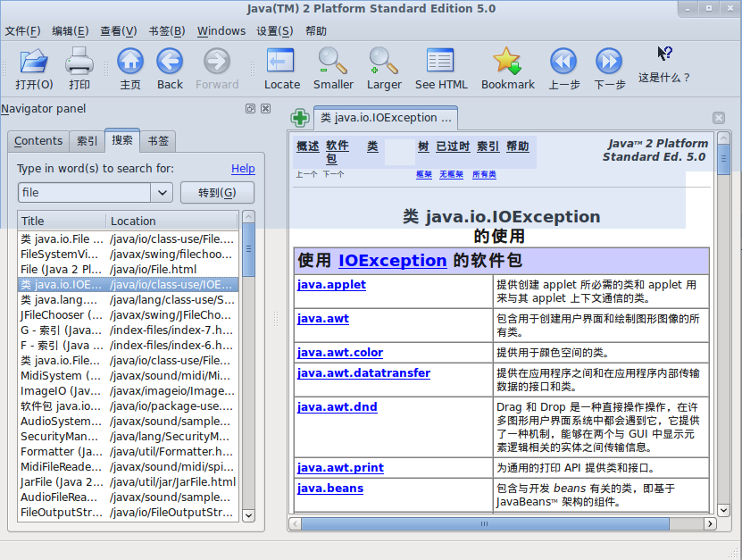Click the 打开(O) open file icon

[x=34, y=62]
